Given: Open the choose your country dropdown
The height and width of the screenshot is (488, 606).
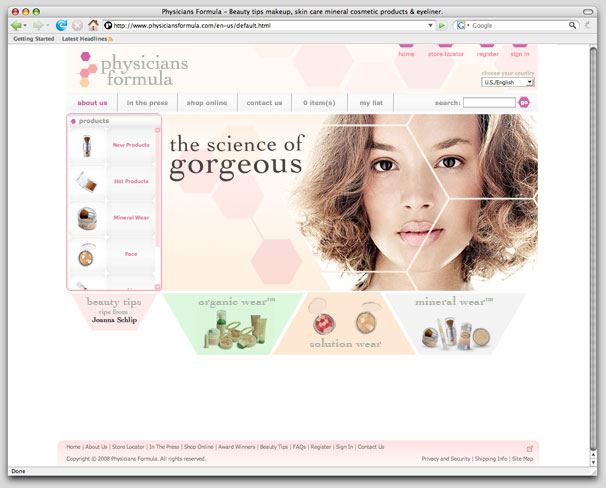Looking at the screenshot, I should coord(507,82).
